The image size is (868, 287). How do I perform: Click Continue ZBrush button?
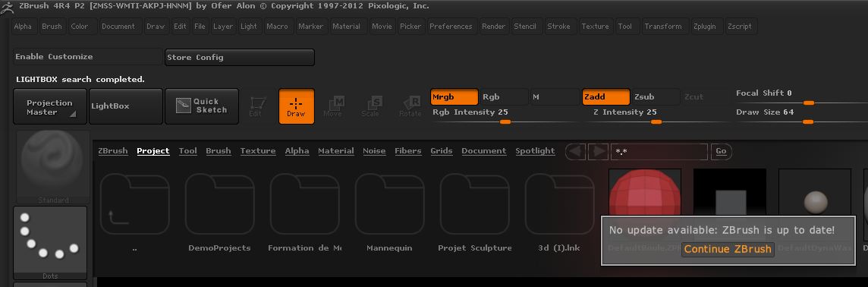click(728, 249)
